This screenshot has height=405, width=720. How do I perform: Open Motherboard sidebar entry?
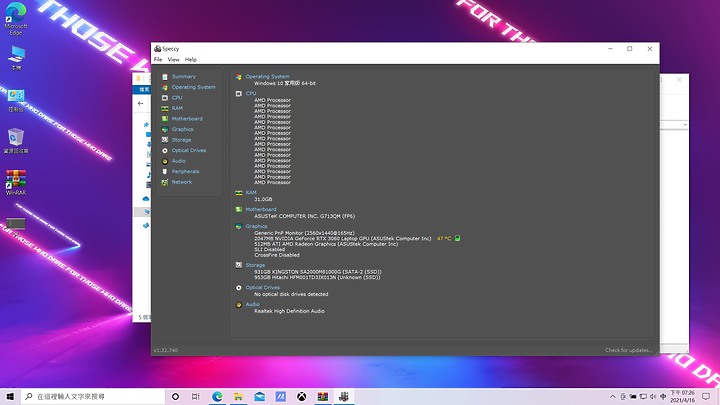pos(187,119)
